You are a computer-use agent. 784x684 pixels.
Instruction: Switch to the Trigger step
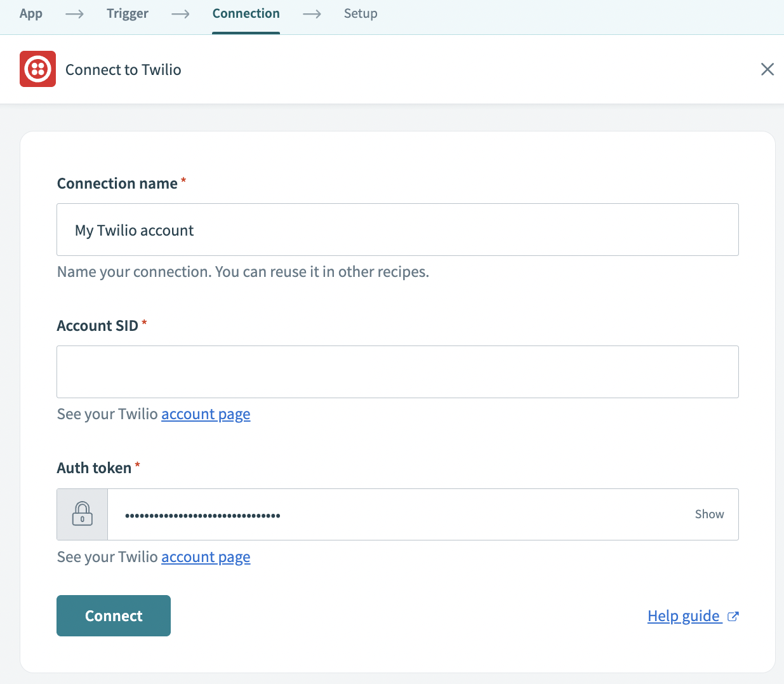[x=127, y=13]
